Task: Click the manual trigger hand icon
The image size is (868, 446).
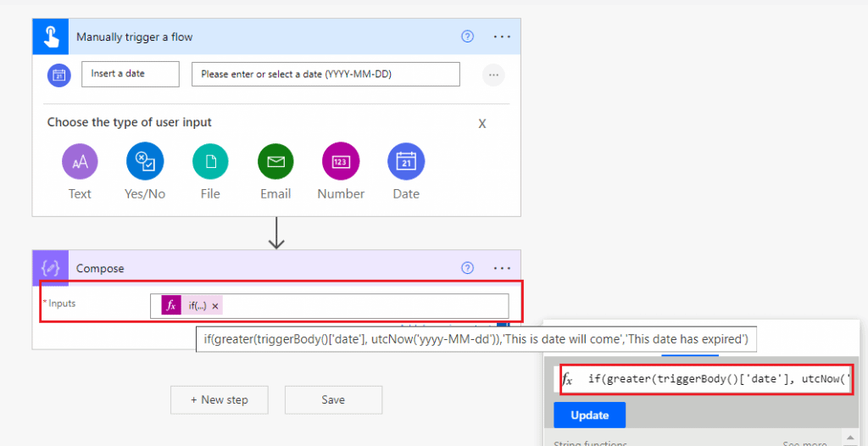Action: (x=50, y=36)
